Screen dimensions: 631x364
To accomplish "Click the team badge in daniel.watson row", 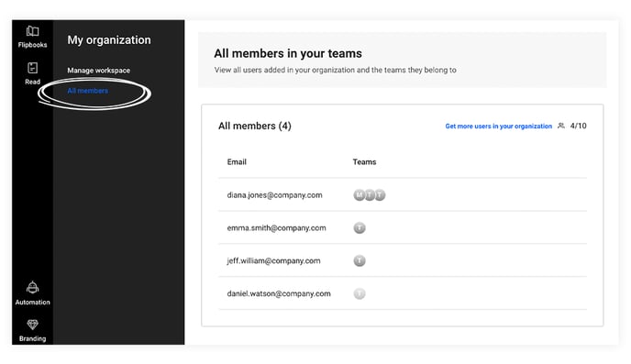I will 360,293.
